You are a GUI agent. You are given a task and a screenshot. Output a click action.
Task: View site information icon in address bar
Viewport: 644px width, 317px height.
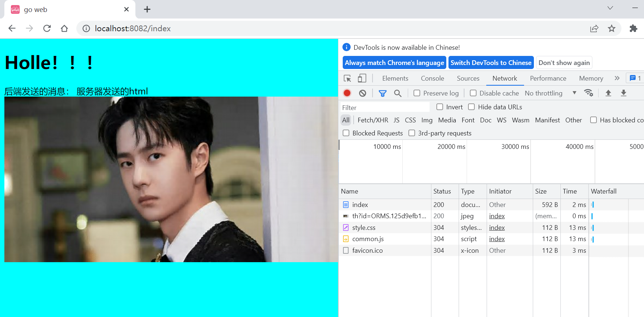pyautogui.click(x=86, y=28)
